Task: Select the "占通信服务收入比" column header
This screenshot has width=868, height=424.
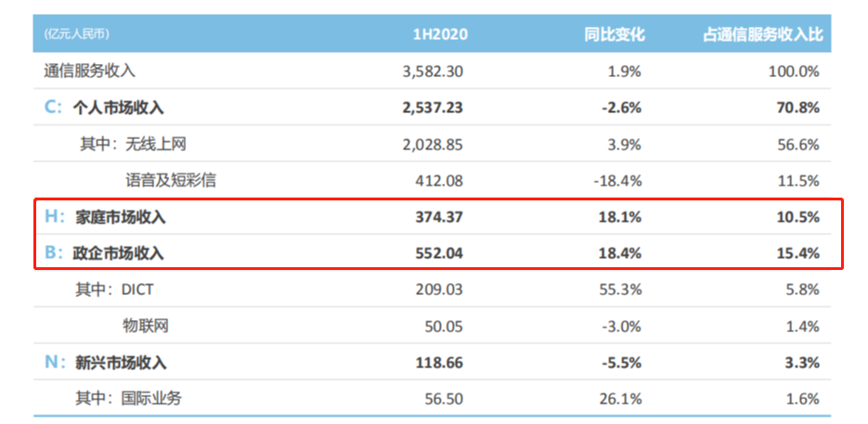Action: coord(761,34)
